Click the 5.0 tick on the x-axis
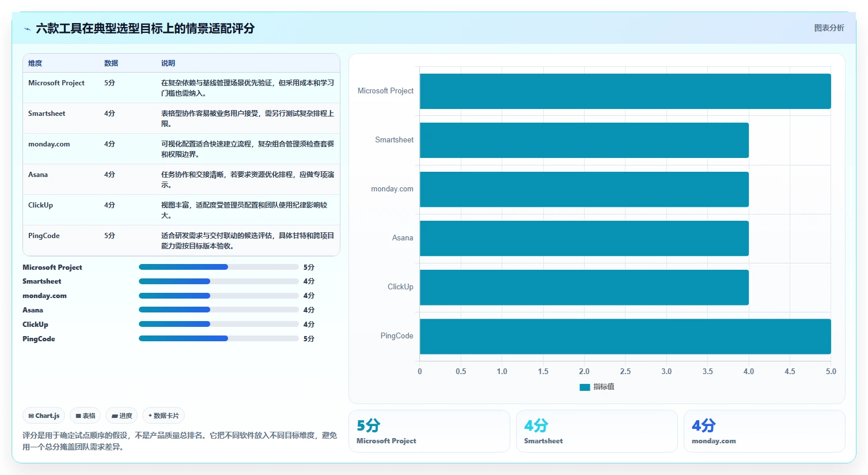 tap(831, 372)
